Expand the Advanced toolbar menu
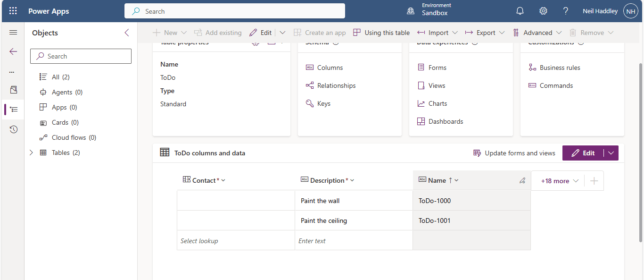Image resolution: width=644 pixels, height=280 pixels. [x=537, y=33]
